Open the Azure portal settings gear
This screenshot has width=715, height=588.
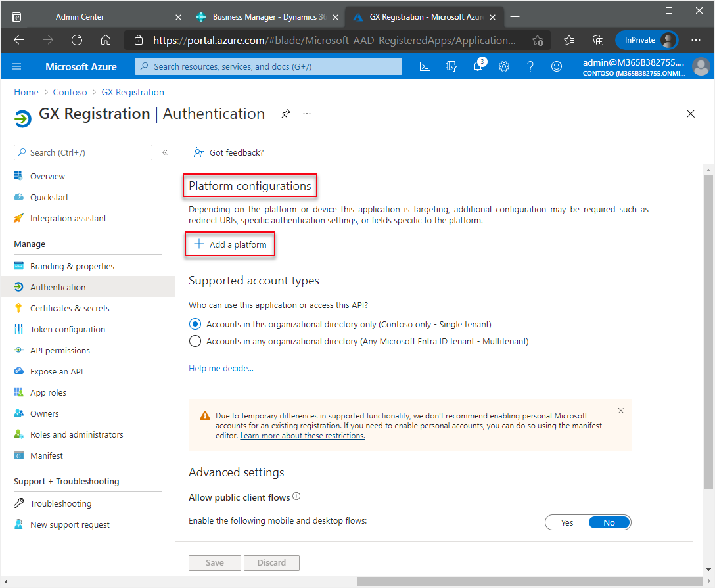tap(504, 66)
